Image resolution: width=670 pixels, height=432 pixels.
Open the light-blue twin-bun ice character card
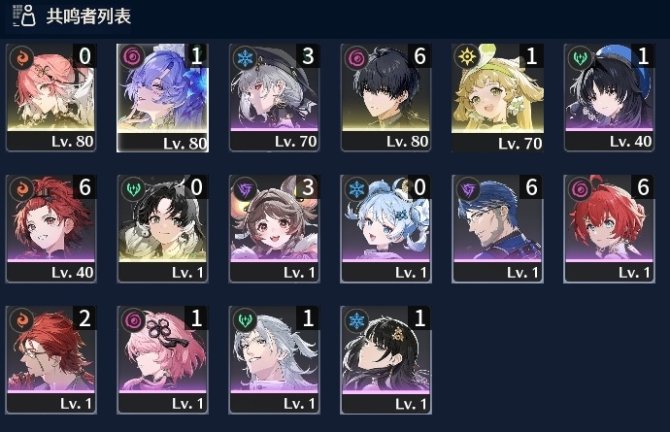pyautogui.click(x=386, y=229)
